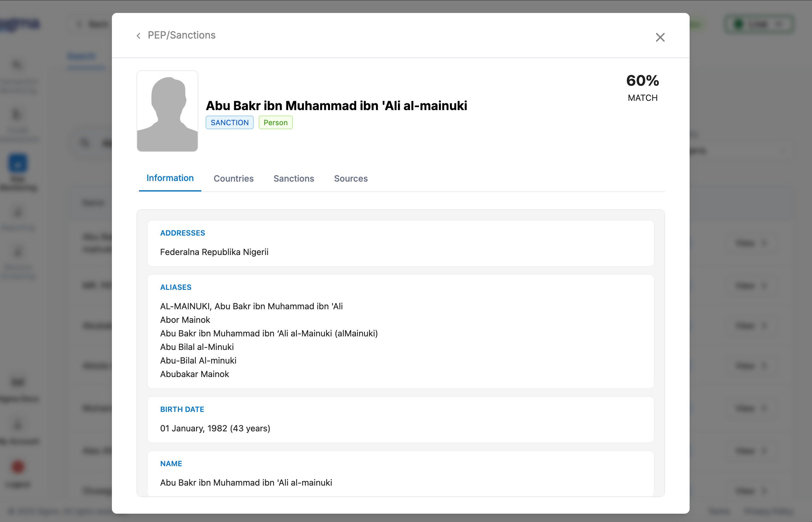Click the blue SANCTION tag
812x522 pixels.
click(x=229, y=123)
